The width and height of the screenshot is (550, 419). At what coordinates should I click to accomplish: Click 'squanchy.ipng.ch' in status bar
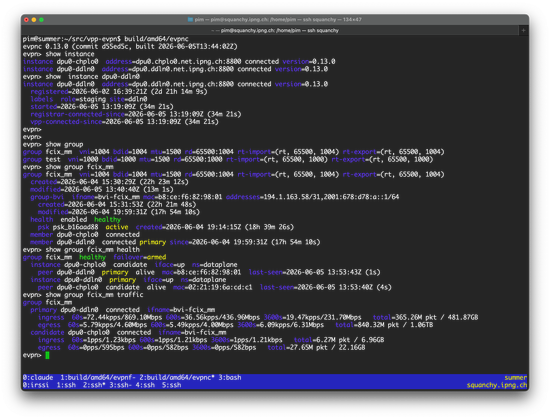(497, 385)
